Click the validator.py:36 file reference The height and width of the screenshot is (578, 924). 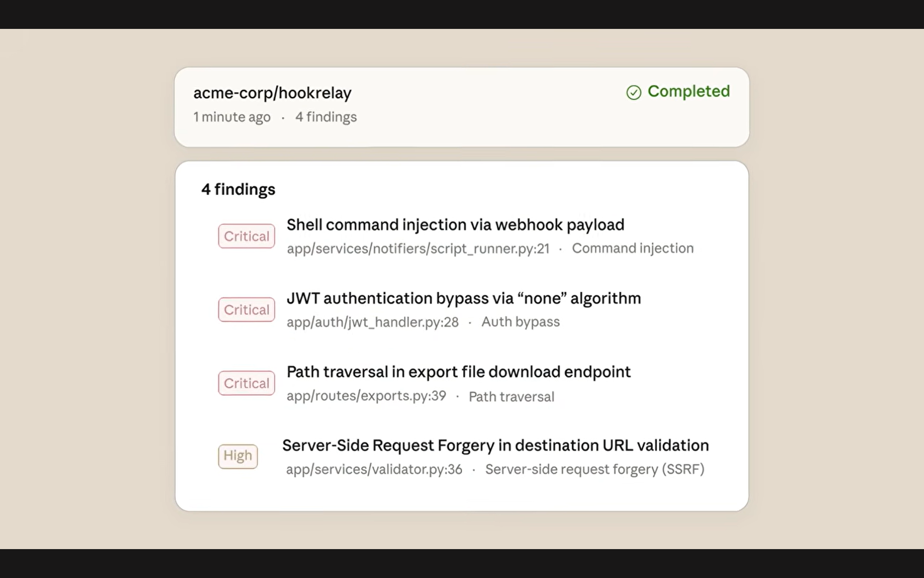pos(373,469)
